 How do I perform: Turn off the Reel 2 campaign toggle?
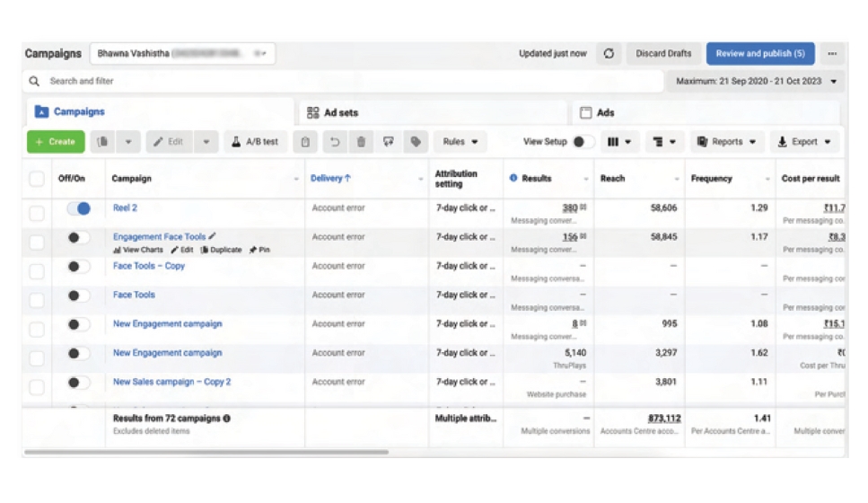(79, 208)
